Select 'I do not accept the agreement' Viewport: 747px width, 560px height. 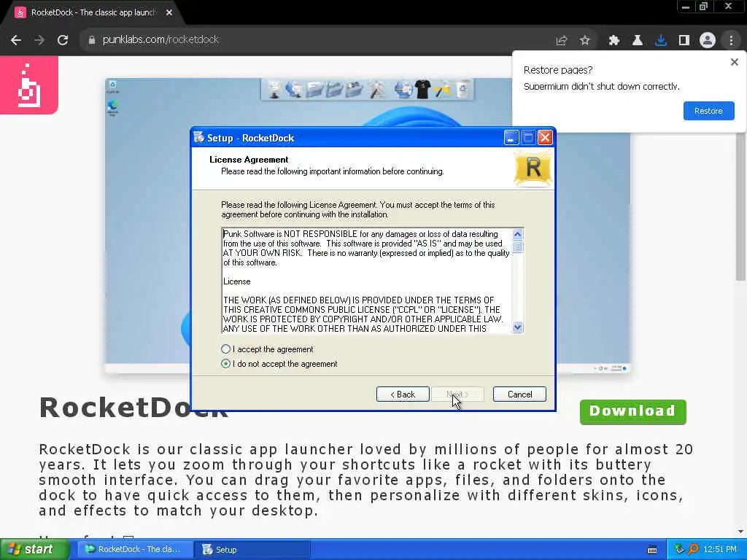coord(226,364)
